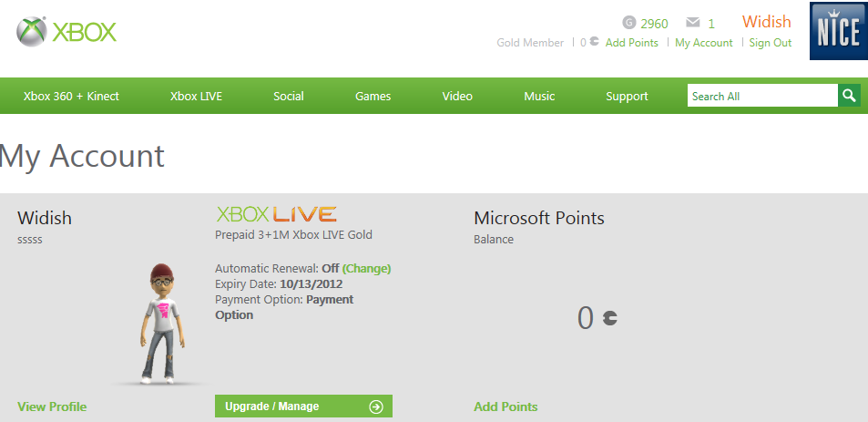Click the Gamerscore G icon
This screenshot has width=868, height=422.
click(628, 23)
